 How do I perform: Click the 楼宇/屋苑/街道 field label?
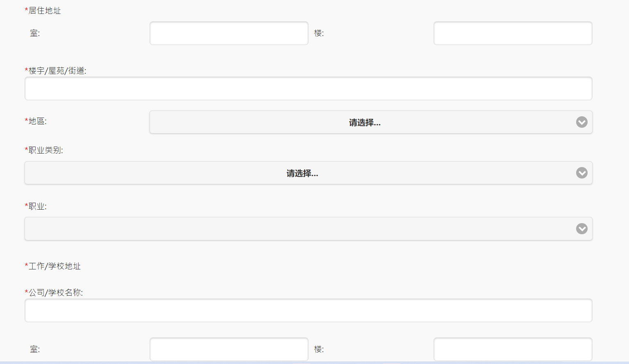pyautogui.click(x=57, y=70)
